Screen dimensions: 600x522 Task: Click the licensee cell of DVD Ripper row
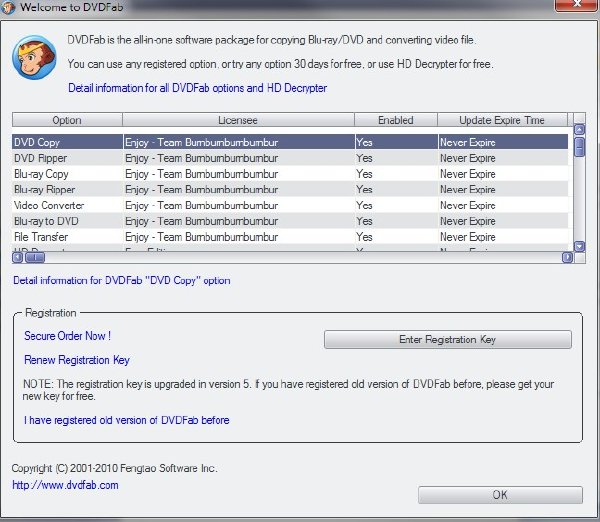click(239, 158)
